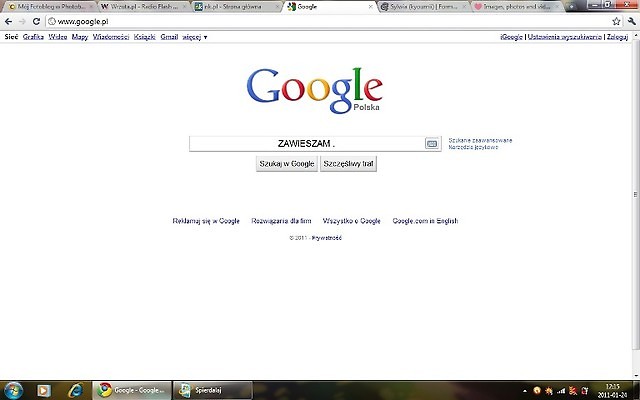Image resolution: width=640 pixels, height=400 pixels.
Task: Close the Wrzuta.pl Radio Flash tab
Action: click(184, 7)
